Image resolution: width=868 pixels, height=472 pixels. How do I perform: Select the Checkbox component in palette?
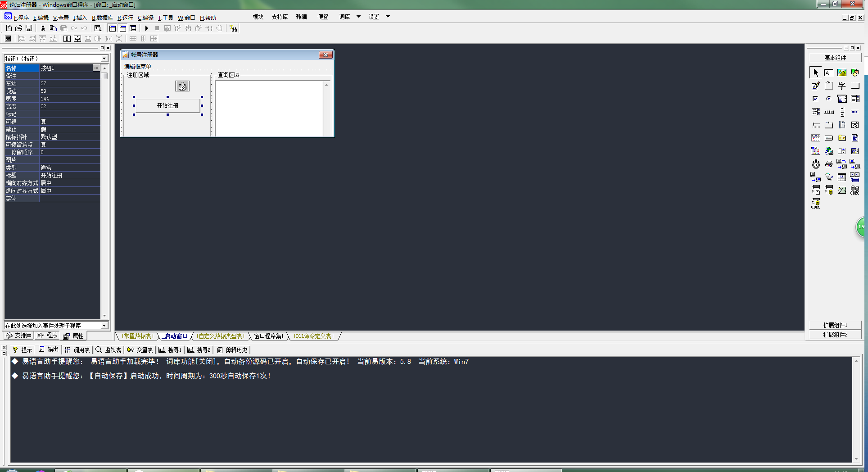coord(816,99)
